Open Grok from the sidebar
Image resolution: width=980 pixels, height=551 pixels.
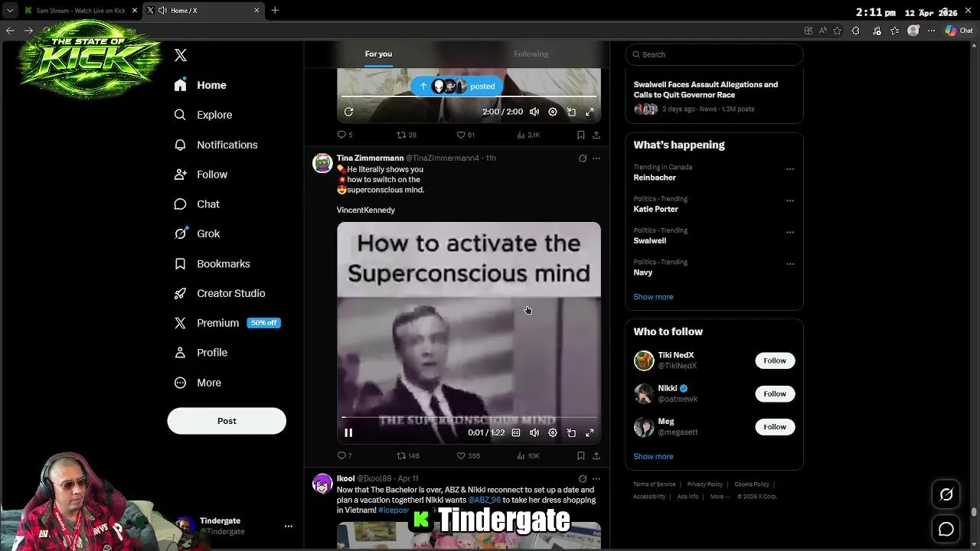click(x=198, y=233)
